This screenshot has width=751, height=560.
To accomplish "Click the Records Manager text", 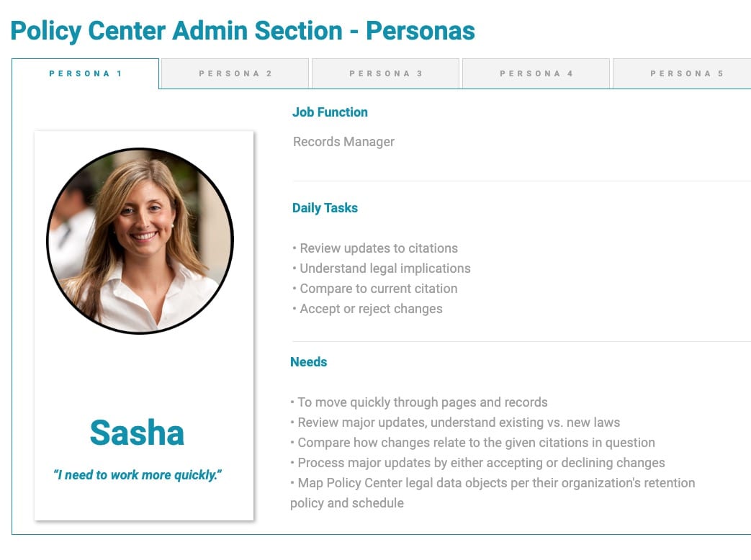I will coord(343,142).
